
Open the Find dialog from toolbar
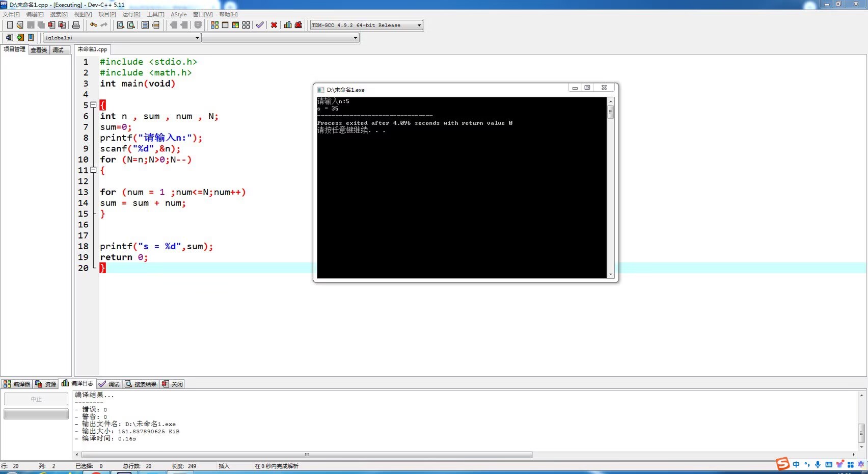tap(121, 25)
